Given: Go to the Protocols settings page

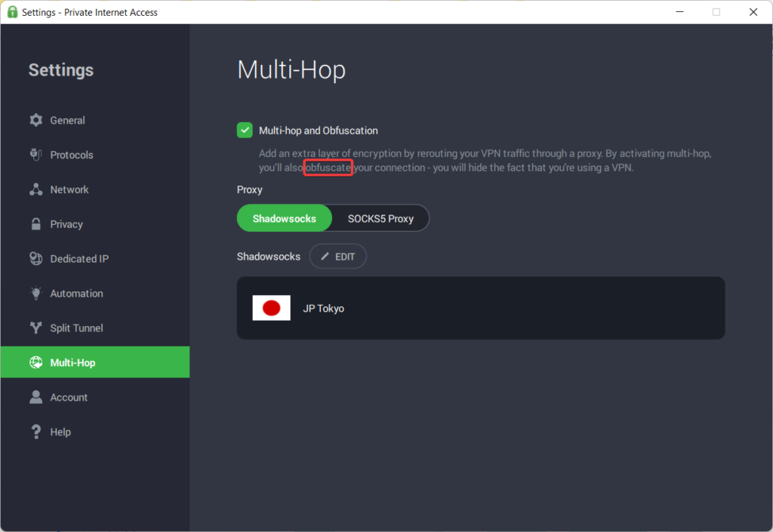Looking at the screenshot, I should [x=72, y=155].
